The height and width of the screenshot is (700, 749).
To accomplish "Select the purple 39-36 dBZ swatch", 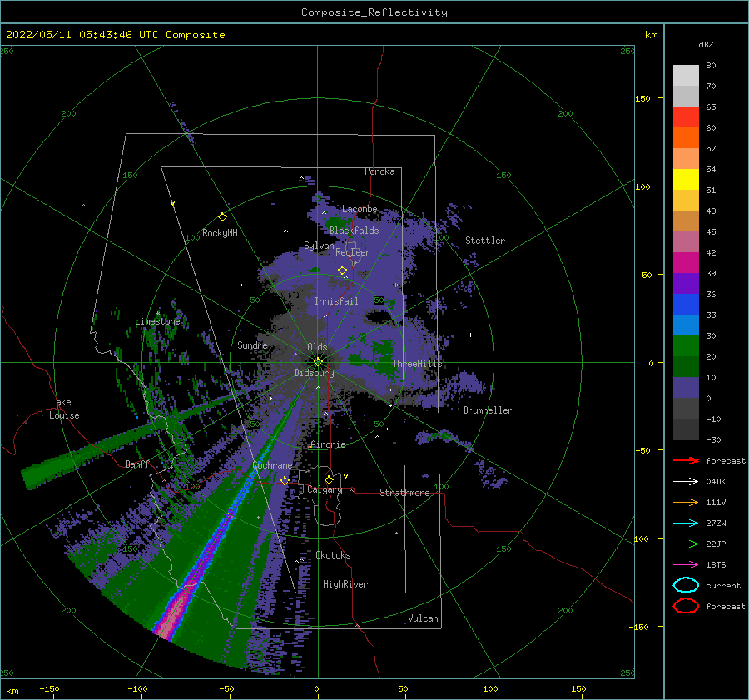I will [686, 283].
